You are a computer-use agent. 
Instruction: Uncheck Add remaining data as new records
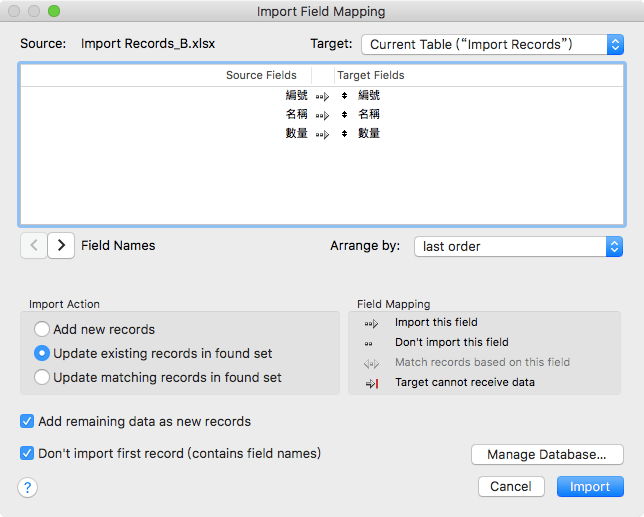27,422
